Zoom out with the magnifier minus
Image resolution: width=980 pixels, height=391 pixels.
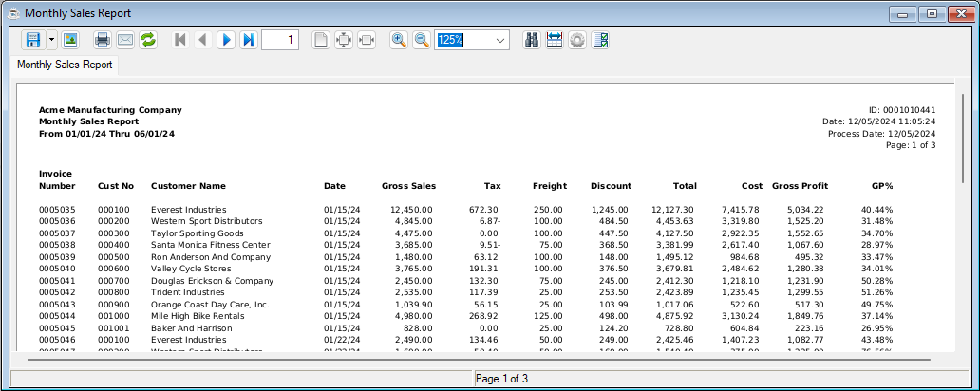point(422,40)
